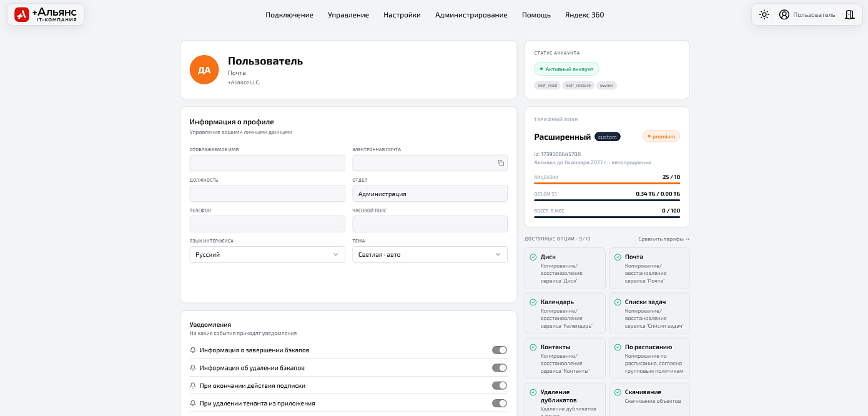Image resolution: width=868 pixels, height=416 pixels.
Task: Open the Администрирование menu
Action: (471, 15)
